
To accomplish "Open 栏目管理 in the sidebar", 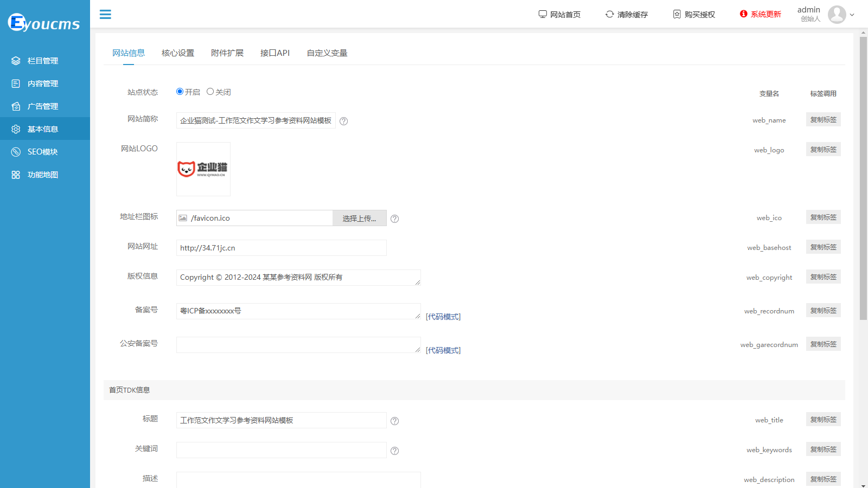I will pyautogui.click(x=43, y=61).
